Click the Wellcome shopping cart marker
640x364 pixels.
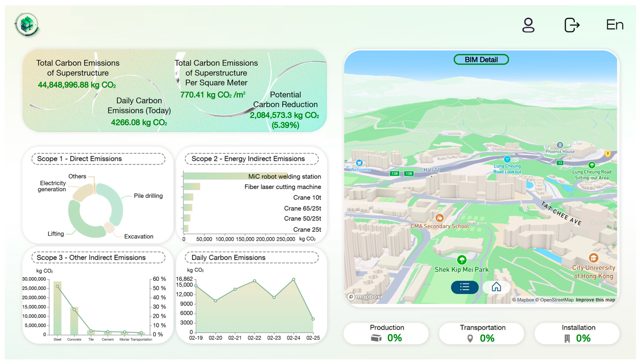[x=359, y=163]
